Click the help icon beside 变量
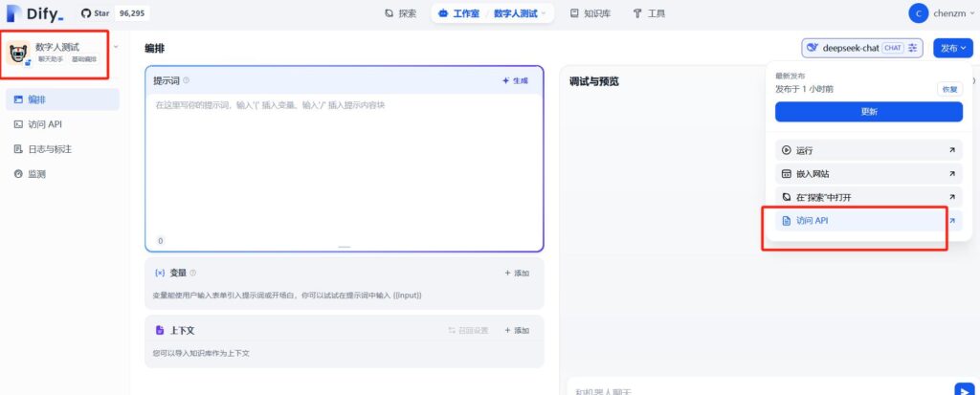Viewport: 980px width, 395px height. point(193,273)
